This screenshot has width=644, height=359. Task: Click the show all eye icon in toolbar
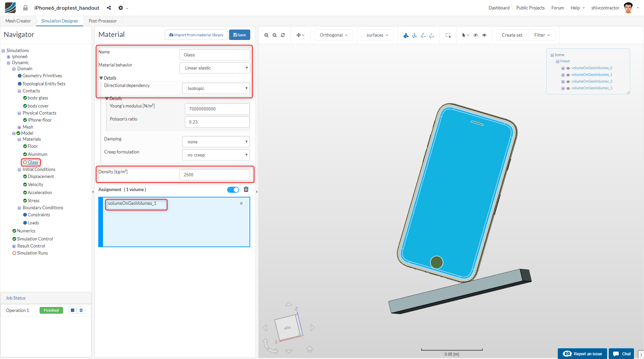(x=484, y=35)
